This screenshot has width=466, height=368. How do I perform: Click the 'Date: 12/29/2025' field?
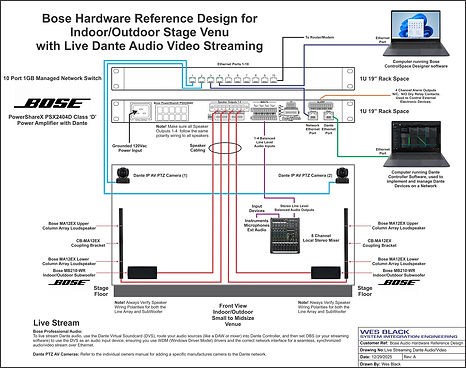(381, 357)
